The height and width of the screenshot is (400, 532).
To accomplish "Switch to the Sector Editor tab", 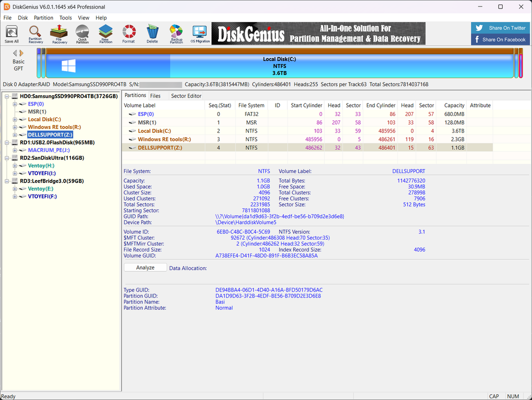I will click(x=186, y=96).
